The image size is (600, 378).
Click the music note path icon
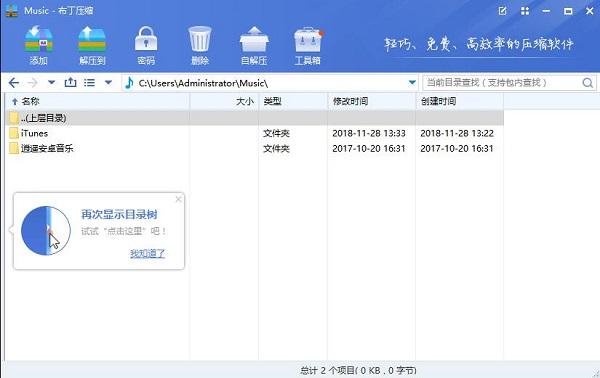129,83
